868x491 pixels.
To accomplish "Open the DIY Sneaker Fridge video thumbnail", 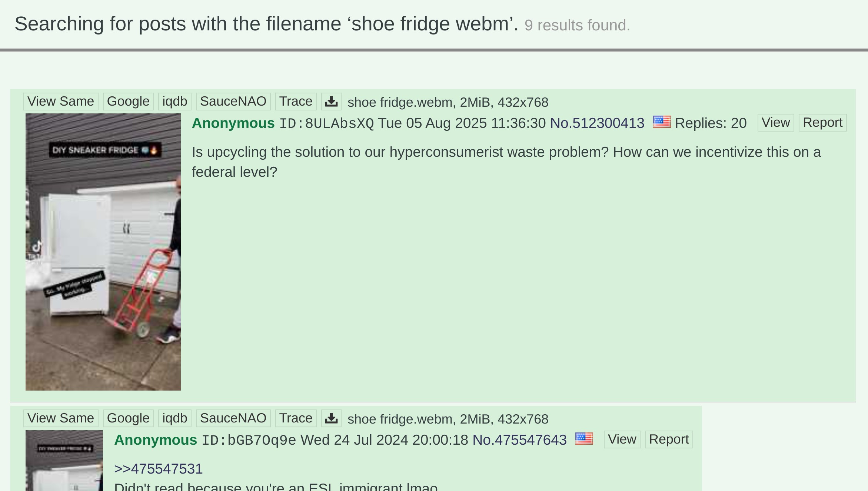I will 103,252.
